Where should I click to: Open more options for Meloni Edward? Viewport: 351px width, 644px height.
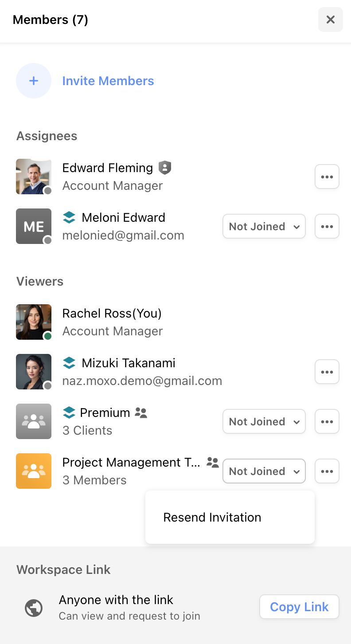click(x=327, y=226)
